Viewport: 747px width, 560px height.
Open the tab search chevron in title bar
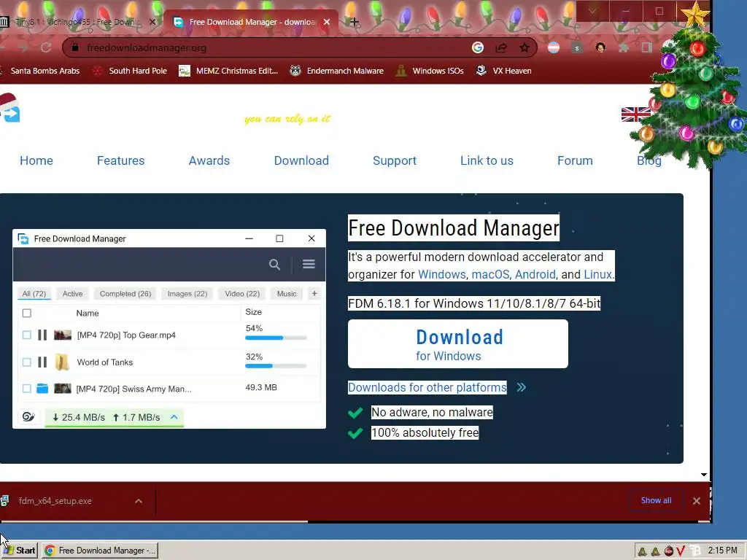[x=592, y=12]
